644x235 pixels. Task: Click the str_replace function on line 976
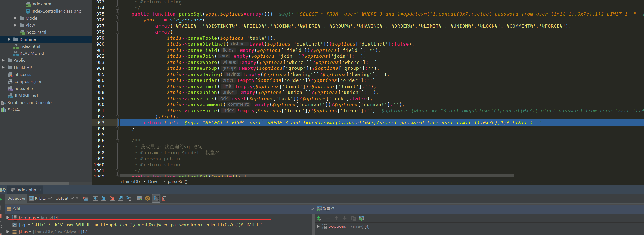click(186, 20)
